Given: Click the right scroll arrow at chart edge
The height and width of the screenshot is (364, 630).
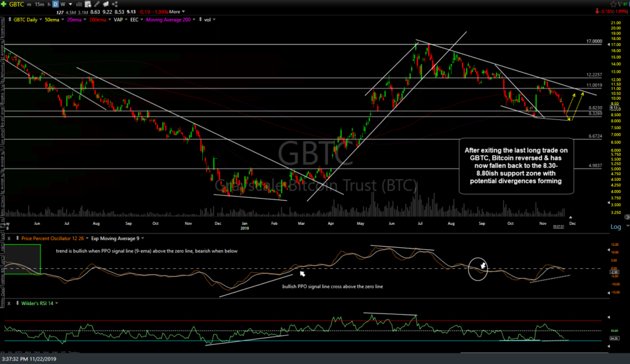Looking at the screenshot, I should coord(627,217).
